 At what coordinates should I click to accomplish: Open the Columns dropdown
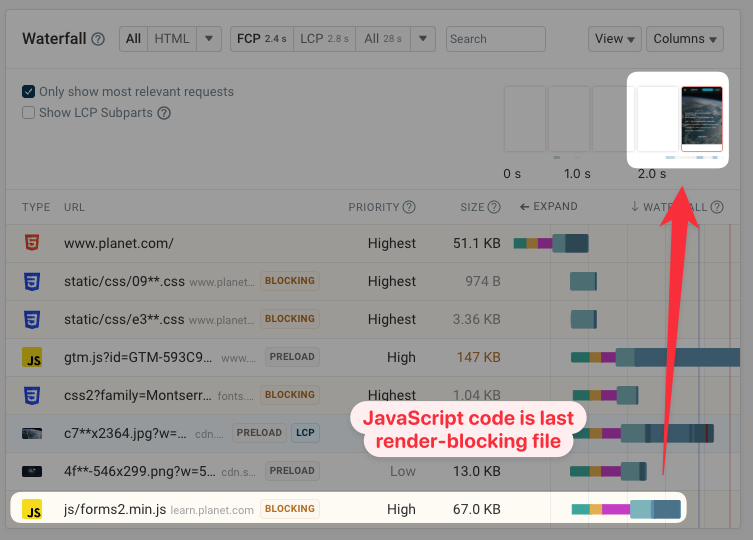685,39
